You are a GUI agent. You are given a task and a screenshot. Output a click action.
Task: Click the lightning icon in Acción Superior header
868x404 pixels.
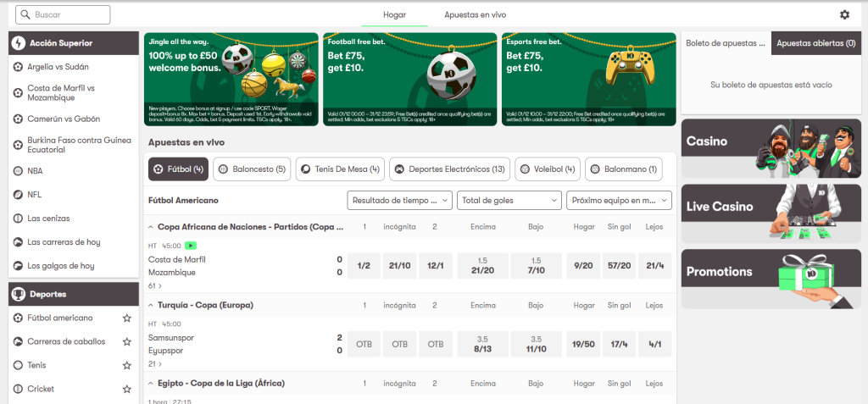[19, 42]
